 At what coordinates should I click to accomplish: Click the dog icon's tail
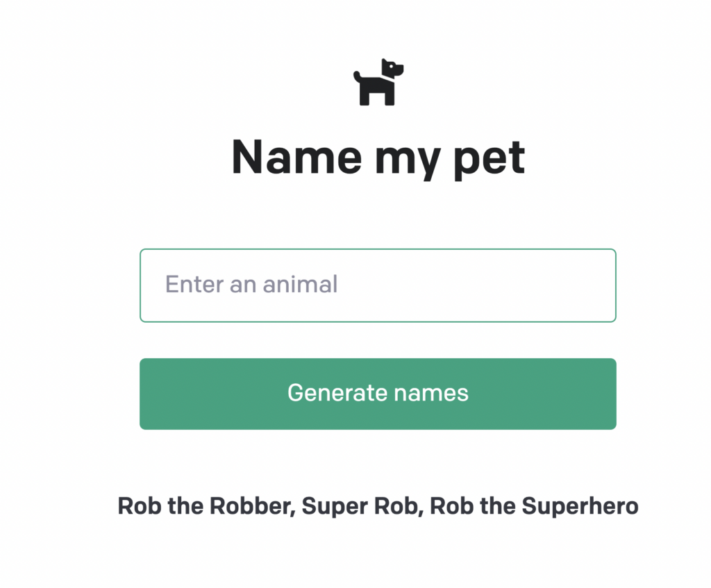(x=358, y=74)
